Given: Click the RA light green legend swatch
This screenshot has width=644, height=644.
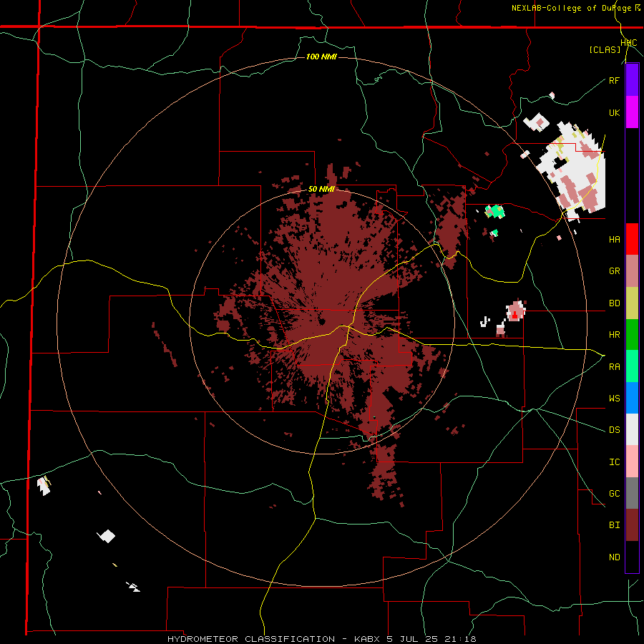Looking at the screenshot, I should click(x=632, y=366).
